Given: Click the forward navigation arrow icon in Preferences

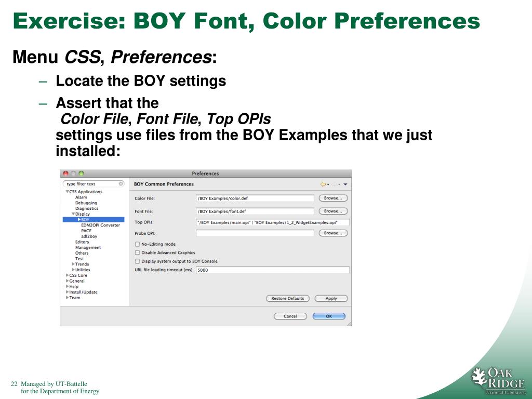Looking at the screenshot, I should coord(334,184).
